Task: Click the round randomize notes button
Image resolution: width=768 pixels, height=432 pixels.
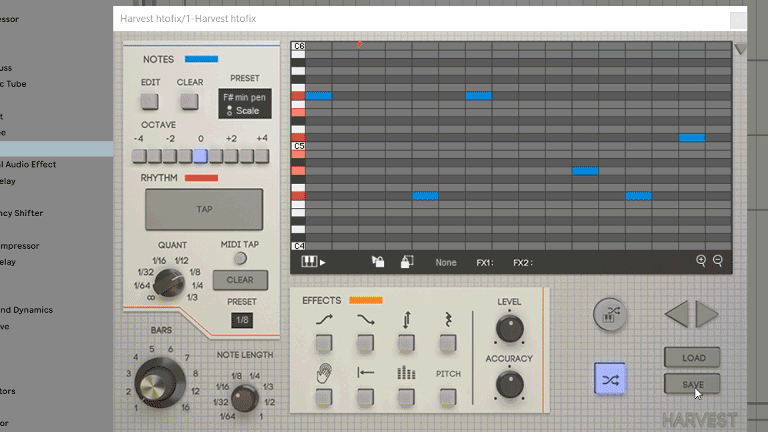Action: click(610, 314)
